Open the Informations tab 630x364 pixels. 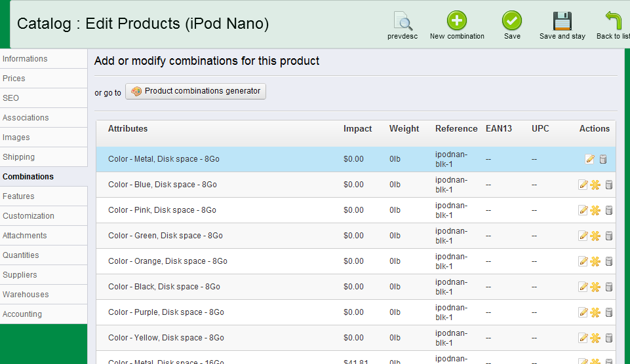tap(25, 59)
